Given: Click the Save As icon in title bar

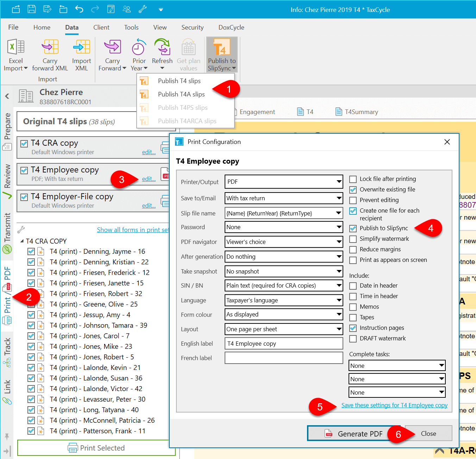Looking at the screenshot, I should [48, 9].
